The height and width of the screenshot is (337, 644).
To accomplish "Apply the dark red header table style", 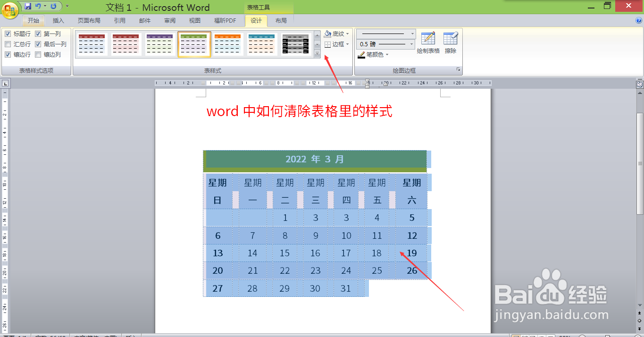I will pyautogui.click(x=92, y=44).
